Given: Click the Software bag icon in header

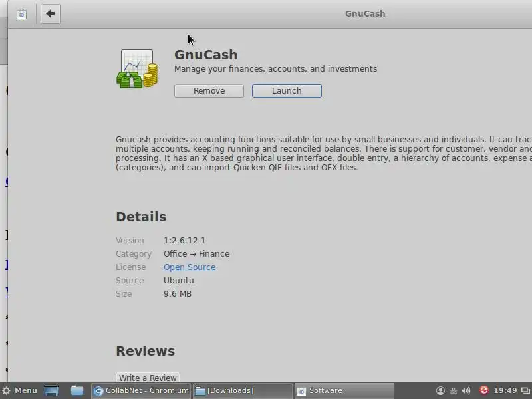Looking at the screenshot, I should (21, 14).
